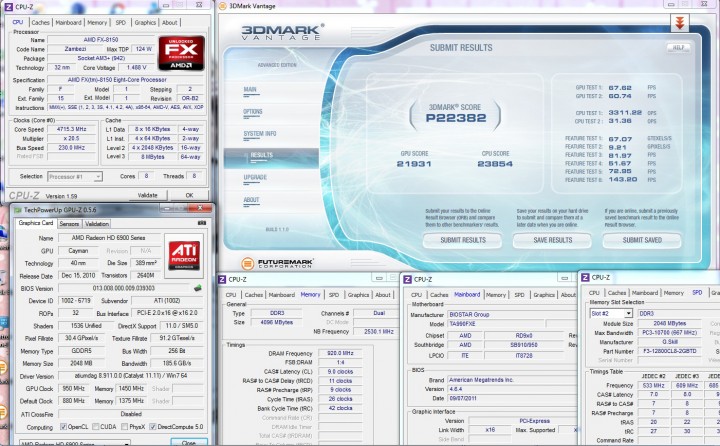Toggle the PhysX checkbox in GPU-Z
The width and height of the screenshot is (720, 446).
click(x=124, y=427)
